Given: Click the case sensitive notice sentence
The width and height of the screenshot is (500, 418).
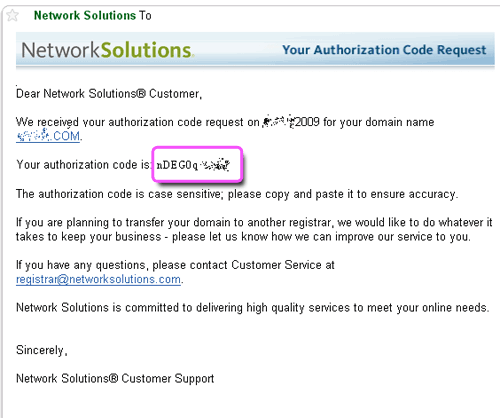Looking at the screenshot, I should (x=237, y=194).
